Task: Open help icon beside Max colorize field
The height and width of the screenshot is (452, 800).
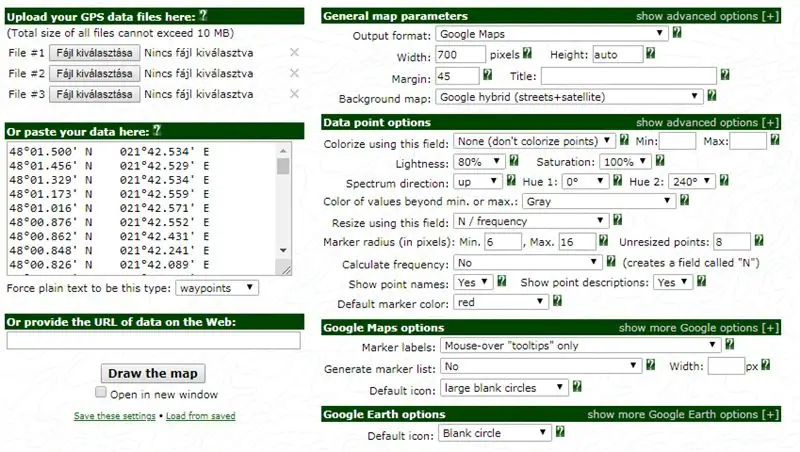Action: (774, 139)
